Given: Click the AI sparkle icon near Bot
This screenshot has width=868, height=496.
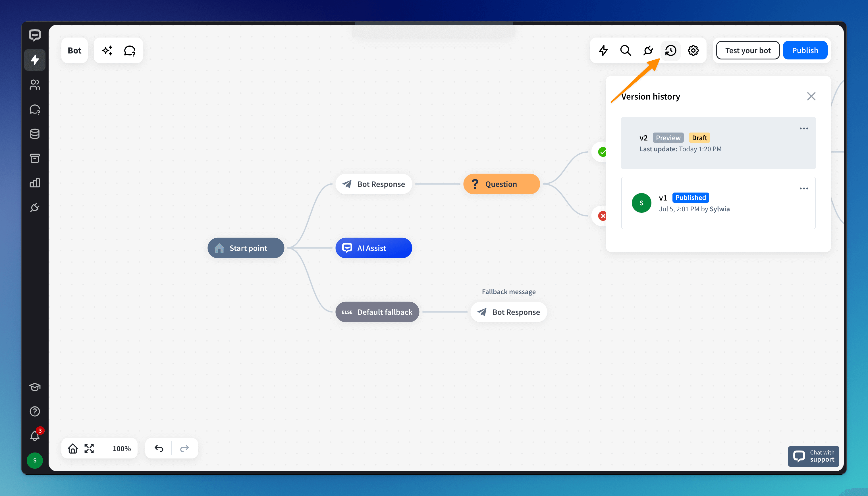Looking at the screenshot, I should pyautogui.click(x=107, y=50).
